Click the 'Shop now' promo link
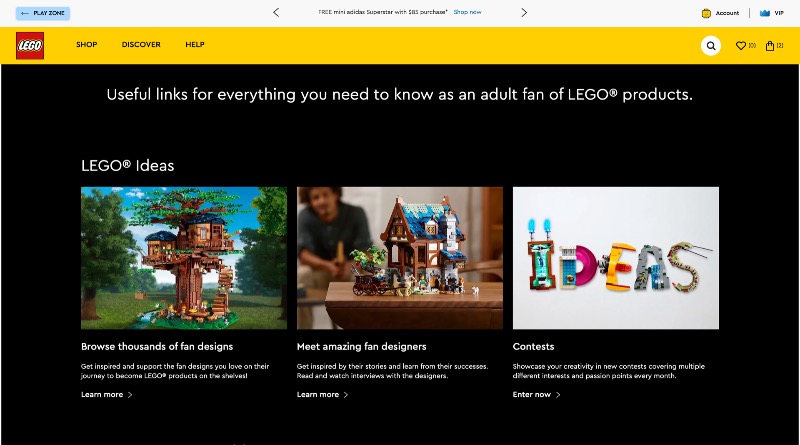The width and height of the screenshot is (800, 445). click(x=467, y=12)
